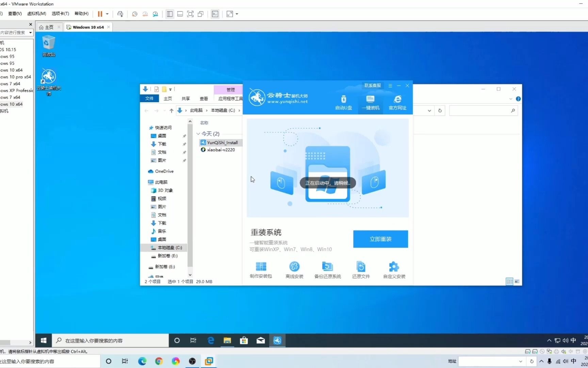Screen dimensions: 588x368
Task: Collapse the 今天 (2) group
Action: (x=198, y=134)
